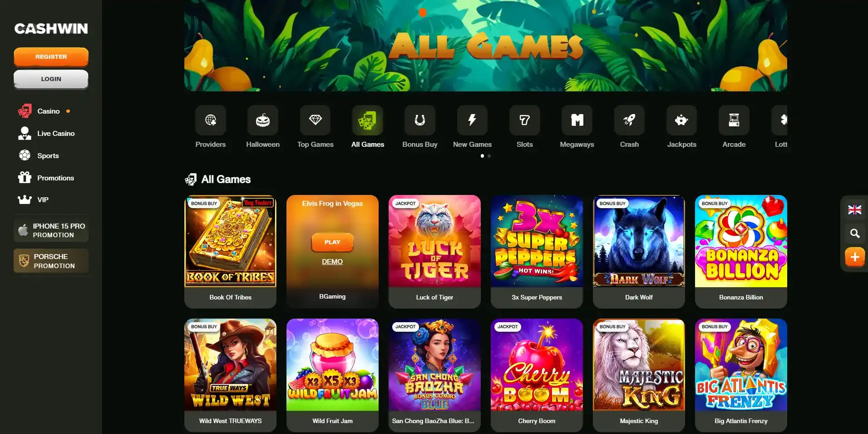Open the iPhone 15 Pro promotion banner
Image resolution: width=868 pixels, height=434 pixels.
pos(51,230)
